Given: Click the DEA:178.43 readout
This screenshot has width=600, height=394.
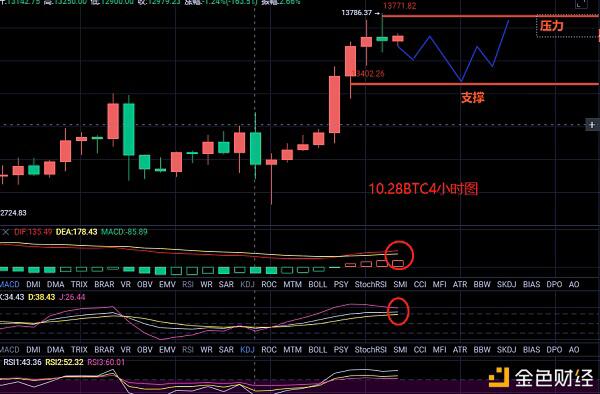Looking at the screenshot, I should [x=77, y=232].
